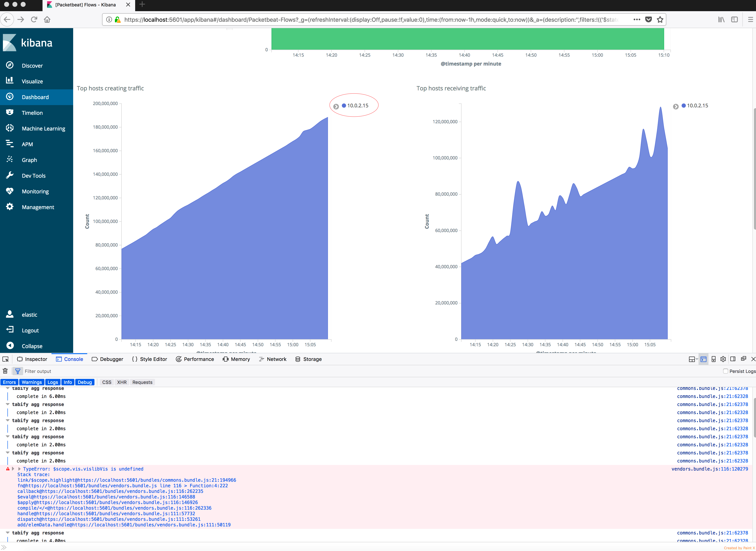Screen dimensions: 756x551
Task: Toggle the XHR requests filter
Action: 122,382
